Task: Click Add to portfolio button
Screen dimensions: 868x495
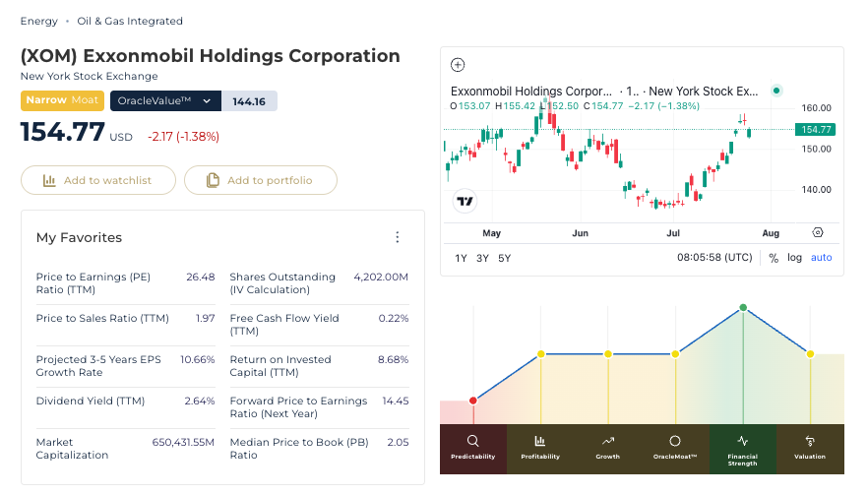Action: (x=261, y=180)
